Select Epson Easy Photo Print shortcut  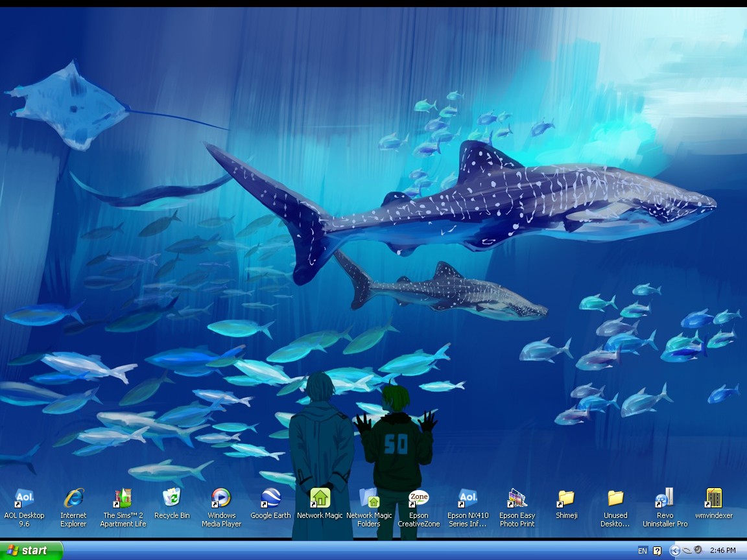[517, 507]
